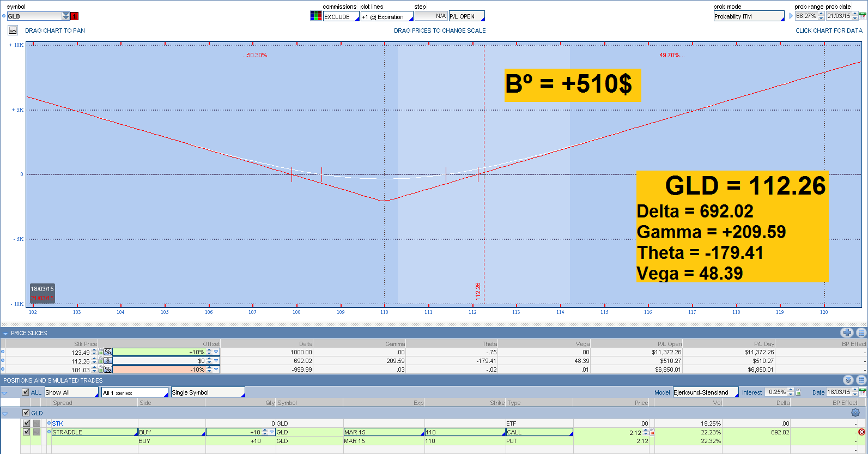Screen dimensions: 868x454
Task: Open the date calendar picker icon
Action: coord(863,392)
